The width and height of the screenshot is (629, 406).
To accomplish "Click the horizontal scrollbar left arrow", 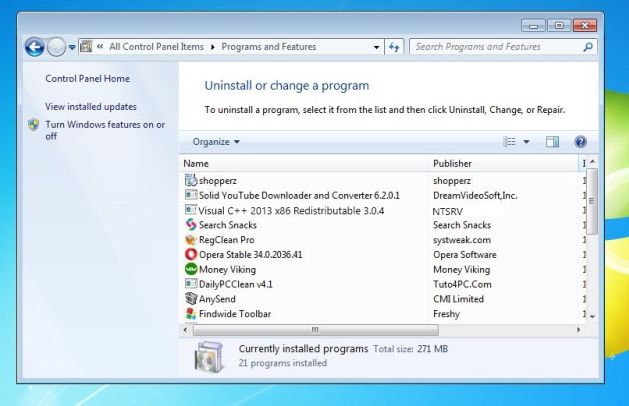I will coord(185,330).
